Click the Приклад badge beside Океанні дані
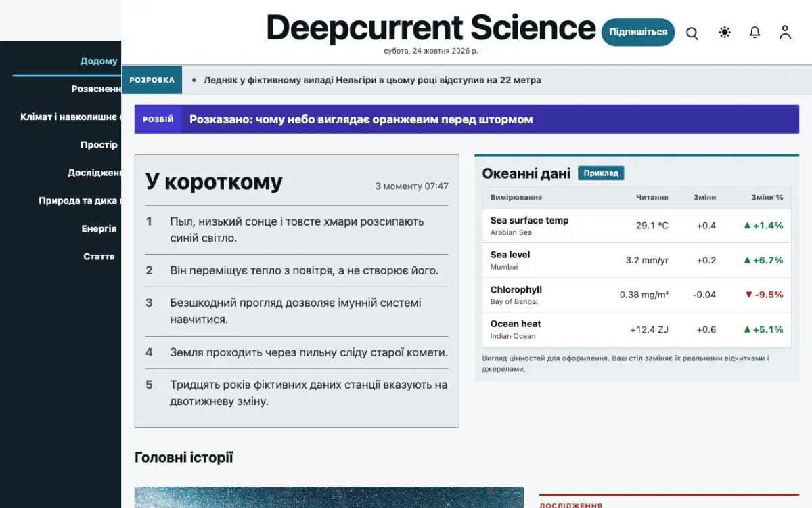The image size is (812, 508). 601,173
